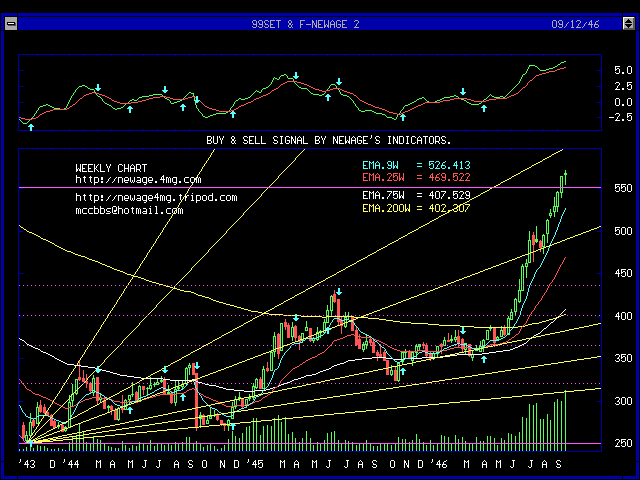The image size is (640, 480).
Task: Open the window system menu box
Action: pyautogui.click(x=11, y=24)
